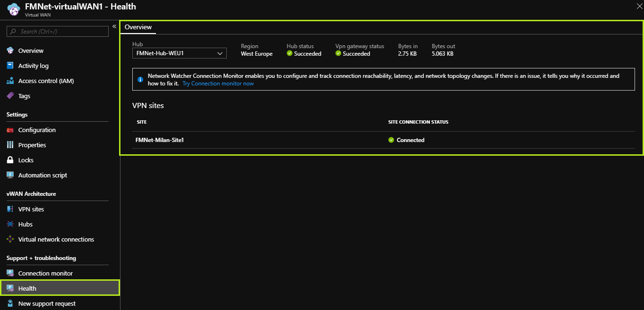Follow the Try Connection monitor now link
The width and height of the screenshot is (644, 310).
point(218,84)
